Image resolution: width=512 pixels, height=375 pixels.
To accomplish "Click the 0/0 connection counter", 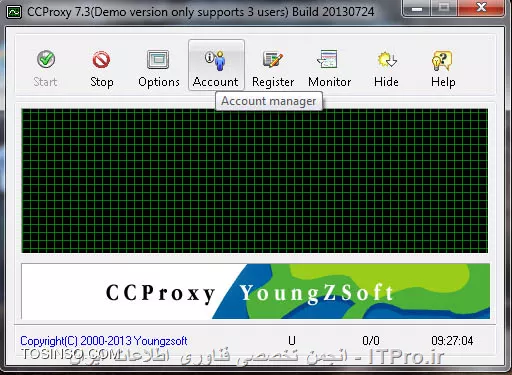I will pyautogui.click(x=371, y=341).
